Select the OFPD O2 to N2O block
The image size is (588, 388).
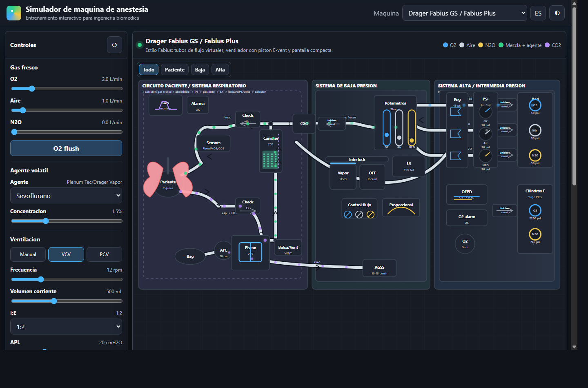click(x=467, y=194)
